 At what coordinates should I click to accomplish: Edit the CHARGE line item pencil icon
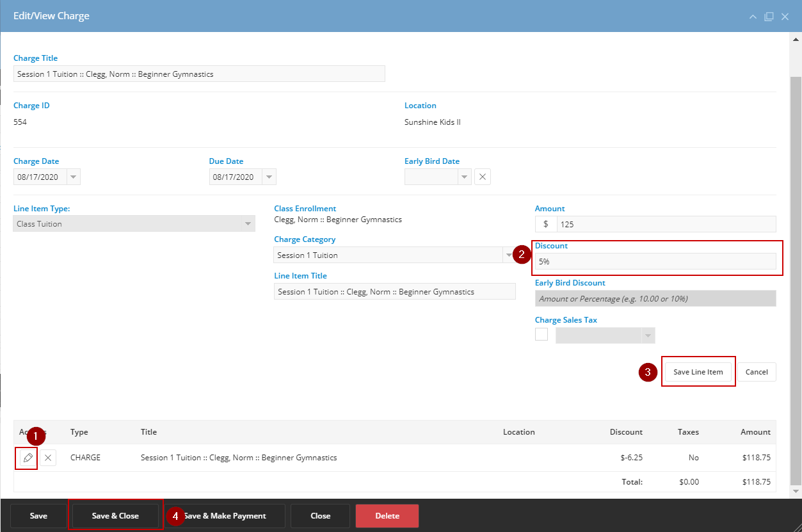coord(28,458)
